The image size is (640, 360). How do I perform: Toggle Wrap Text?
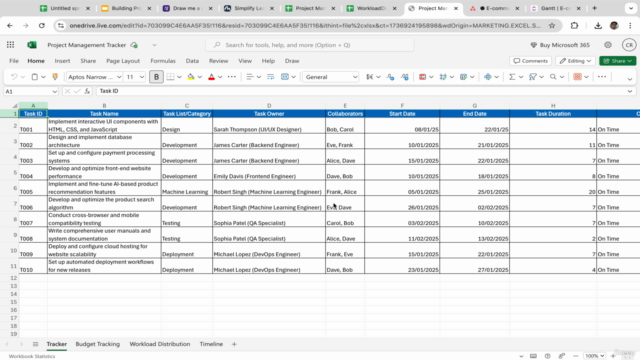pyautogui.click(x=270, y=77)
